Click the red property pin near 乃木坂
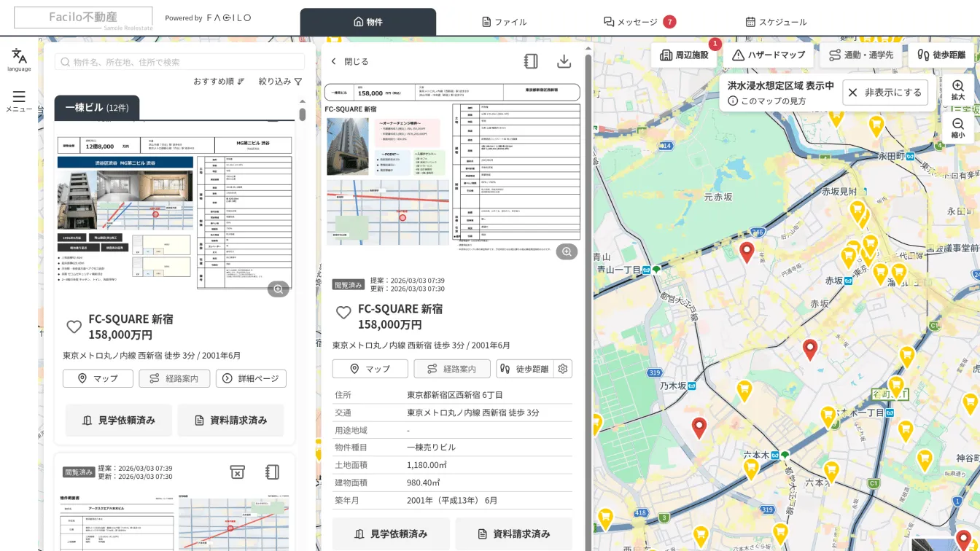The height and width of the screenshot is (551, 980). pyautogui.click(x=699, y=427)
